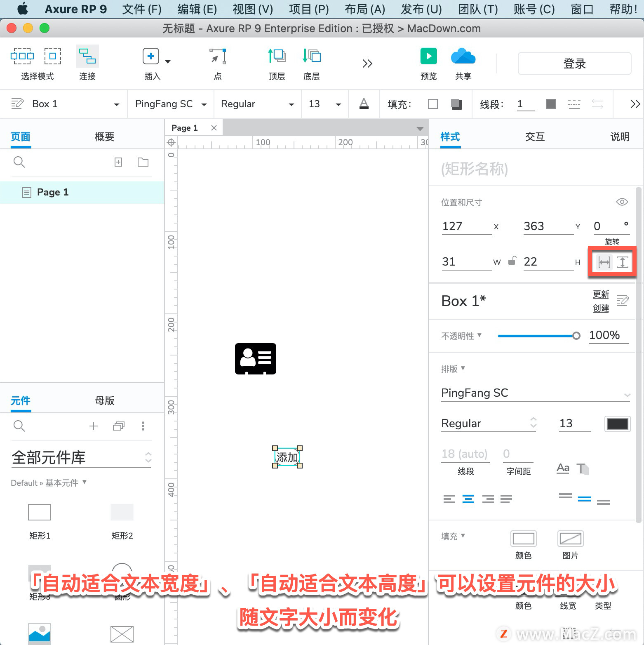The height and width of the screenshot is (645, 644).
Task: Expand the style toolbar overflow chevron
Action: (635, 104)
